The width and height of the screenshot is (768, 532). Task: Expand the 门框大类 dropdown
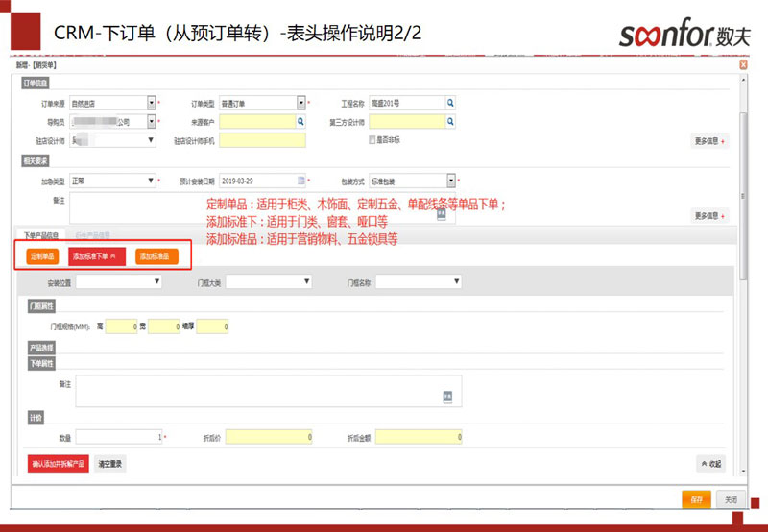coord(306,282)
